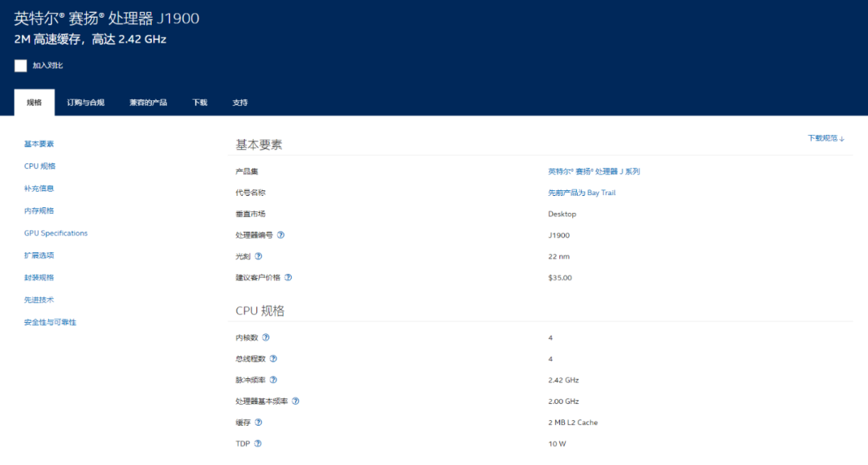
Task: Show help icon for 处理器基本频率
Action: pyautogui.click(x=296, y=401)
